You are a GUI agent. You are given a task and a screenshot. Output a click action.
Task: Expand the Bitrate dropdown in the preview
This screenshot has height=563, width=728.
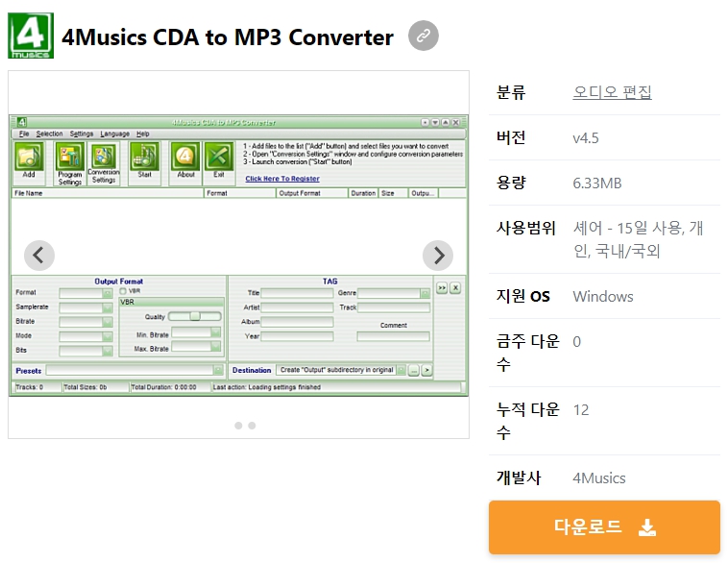[108, 322]
